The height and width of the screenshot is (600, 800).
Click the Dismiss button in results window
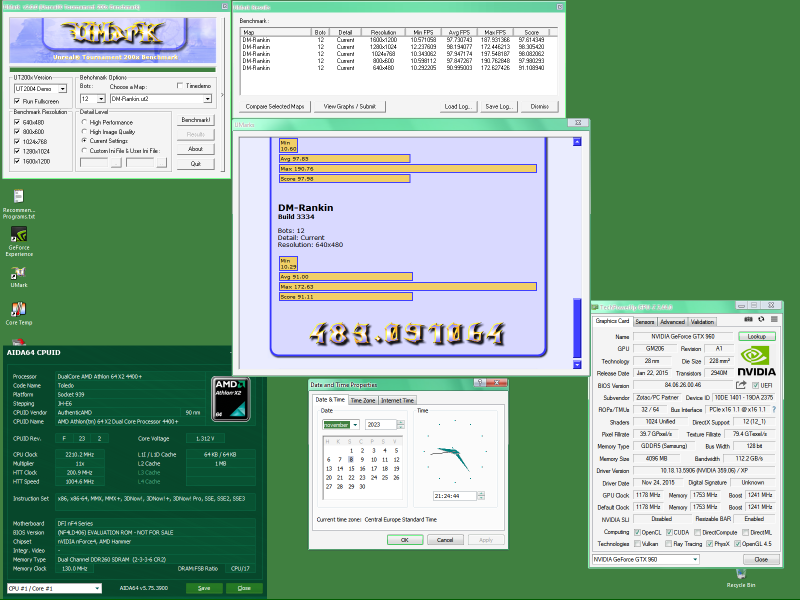click(x=539, y=107)
